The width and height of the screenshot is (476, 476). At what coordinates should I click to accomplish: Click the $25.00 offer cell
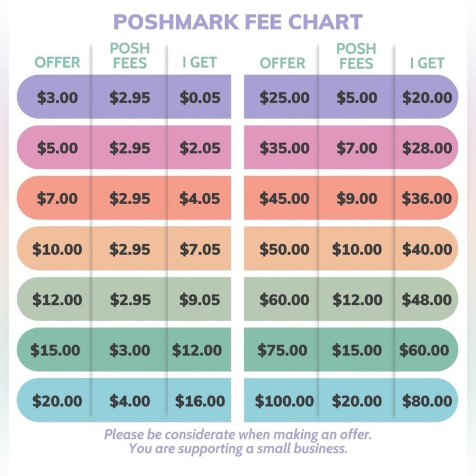click(x=285, y=98)
